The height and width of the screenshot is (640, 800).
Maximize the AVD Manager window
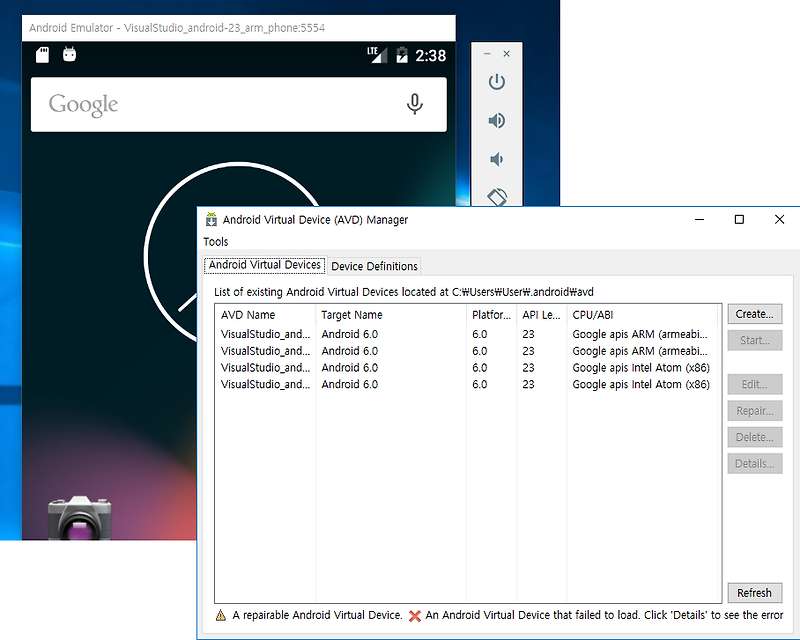(739, 219)
